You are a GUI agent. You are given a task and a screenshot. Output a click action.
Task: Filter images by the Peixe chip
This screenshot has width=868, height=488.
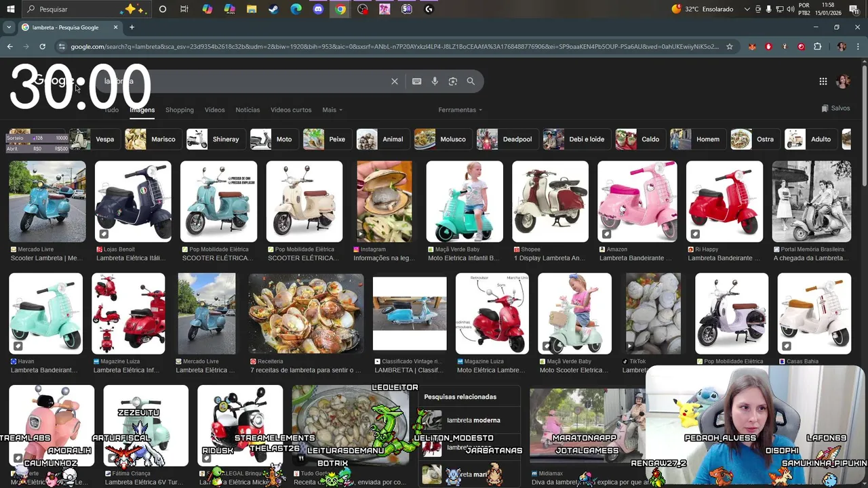point(327,139)
